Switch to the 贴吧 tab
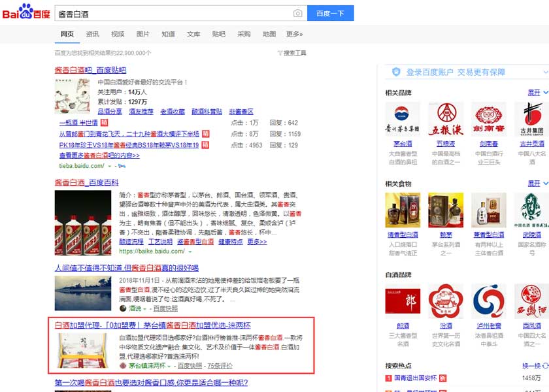Screen dimensions: 549x392 click(x=218, y=34)
